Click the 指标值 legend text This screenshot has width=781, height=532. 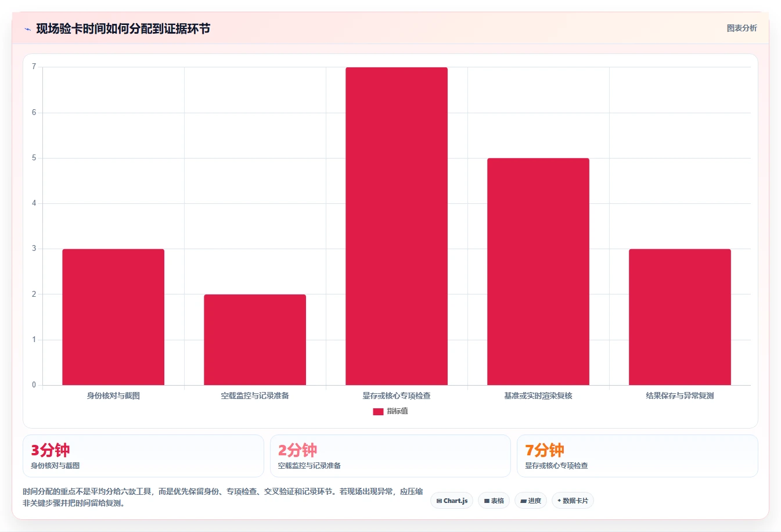(398, 411)
